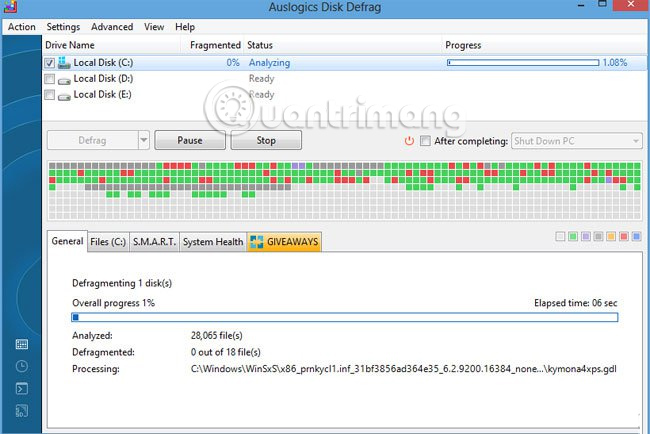Open the SSD report icon at sidebar bottom
Viewport: 650px width, 434px height.
[x=22, y=411]
